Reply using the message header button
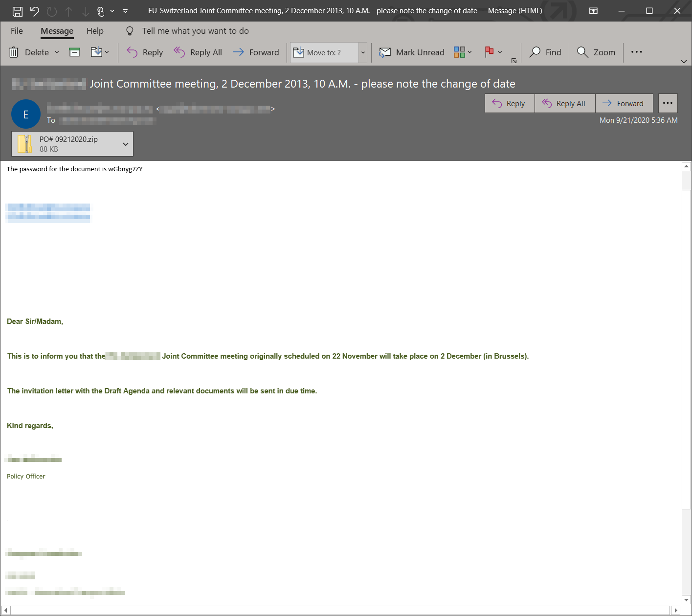Screen dimensions: 692x616 point(510,103)
